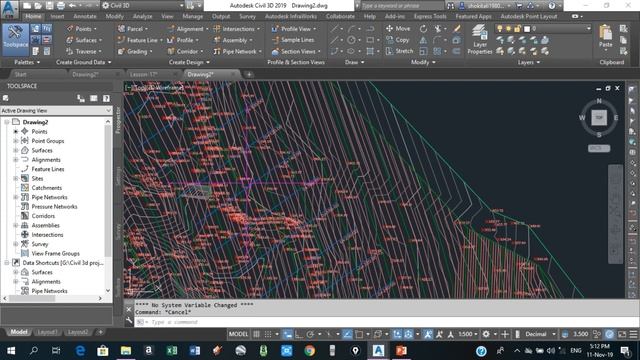
Task: Click the Section Views button
Action: tap(296, 51)
